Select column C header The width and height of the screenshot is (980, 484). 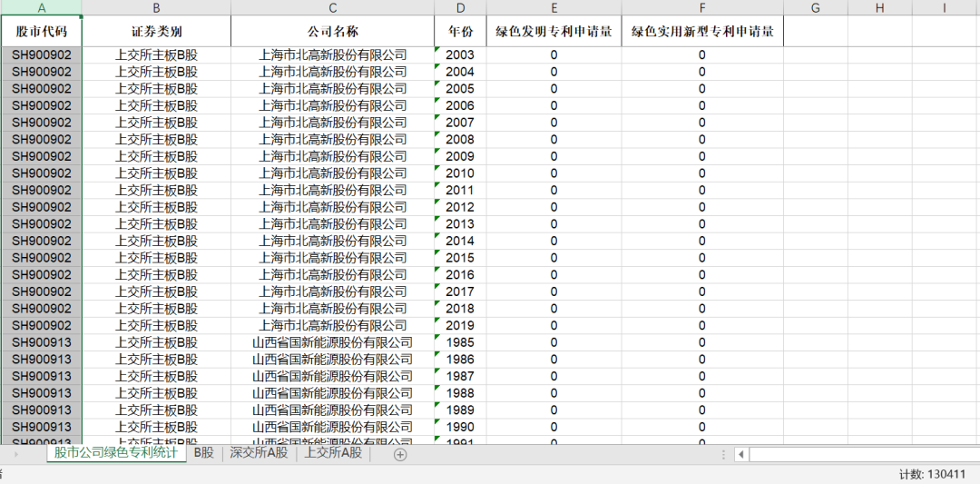click(x=332, y=7)
